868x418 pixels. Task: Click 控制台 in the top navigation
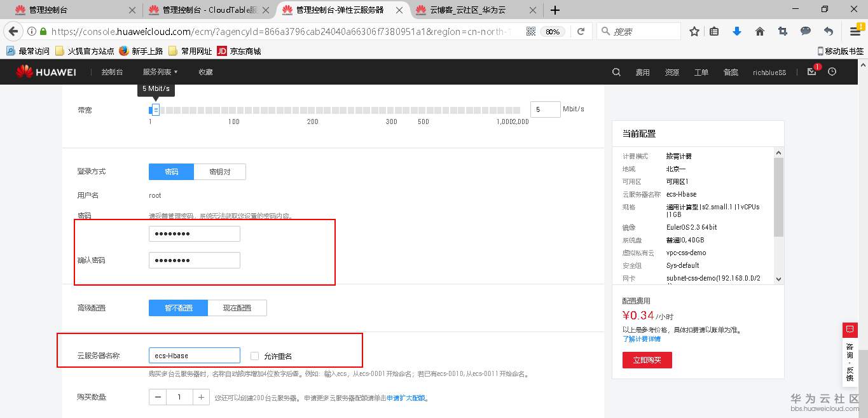tap(112, 72)
